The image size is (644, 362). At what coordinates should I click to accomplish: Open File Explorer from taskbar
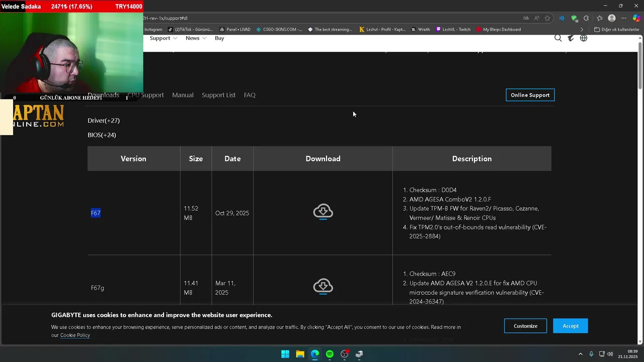tap(300, 354)
